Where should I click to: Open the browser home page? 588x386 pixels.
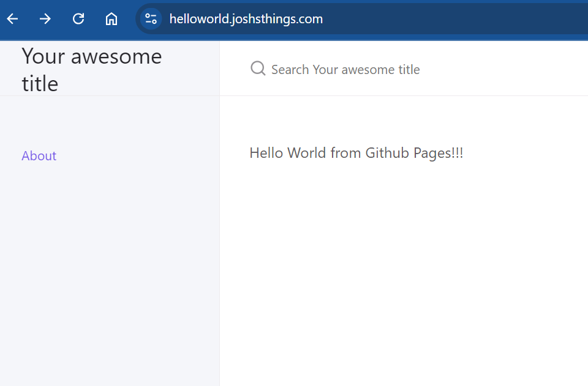coord(111,19)
